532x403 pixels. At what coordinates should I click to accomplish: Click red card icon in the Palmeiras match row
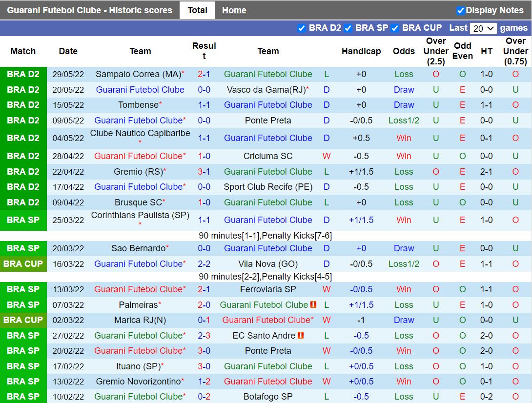pos(313,305)
